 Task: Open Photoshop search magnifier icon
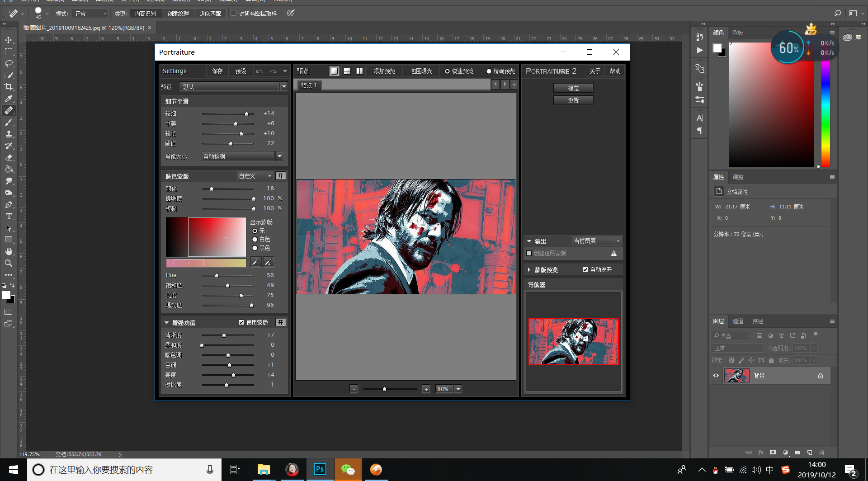(838, 13)
